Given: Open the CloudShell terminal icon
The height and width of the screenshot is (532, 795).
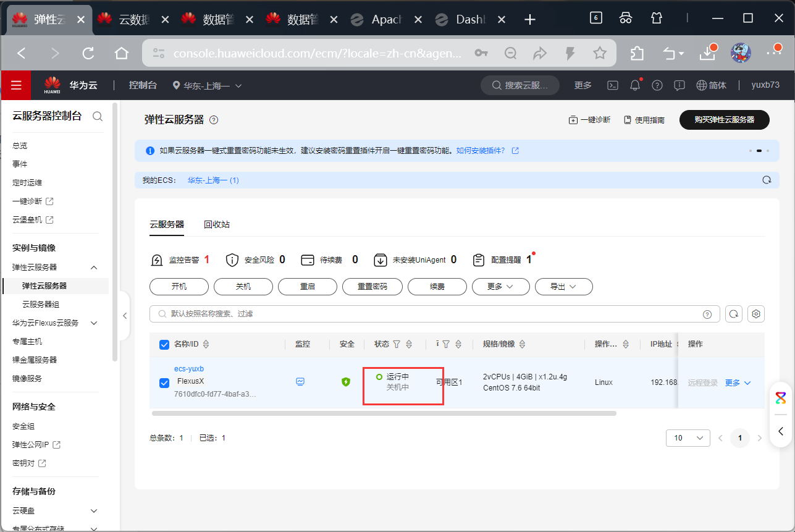Looking at the screenshot, I should click(612, 85).
